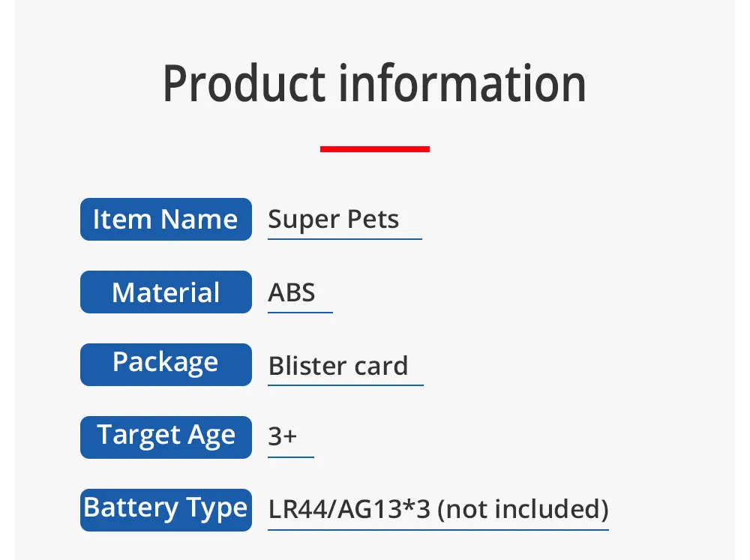
Task: Select the Package blue label
Action: click(x=166, y=364)
